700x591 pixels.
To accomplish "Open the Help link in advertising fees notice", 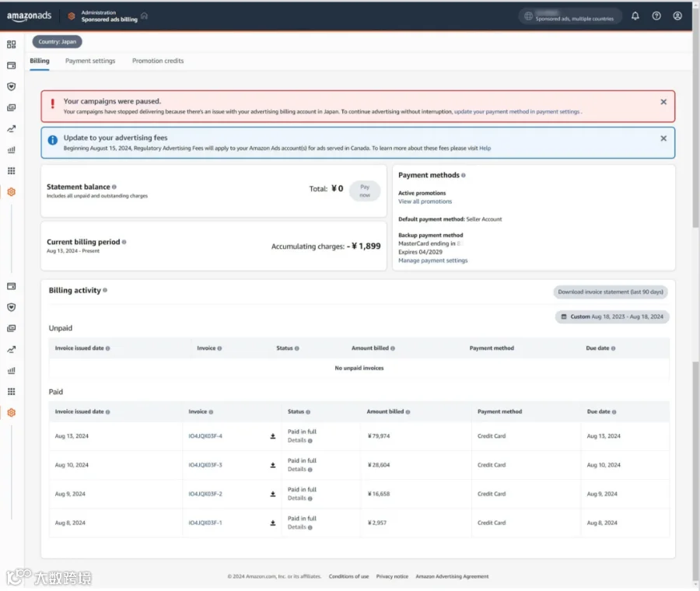I will (485, 149).
